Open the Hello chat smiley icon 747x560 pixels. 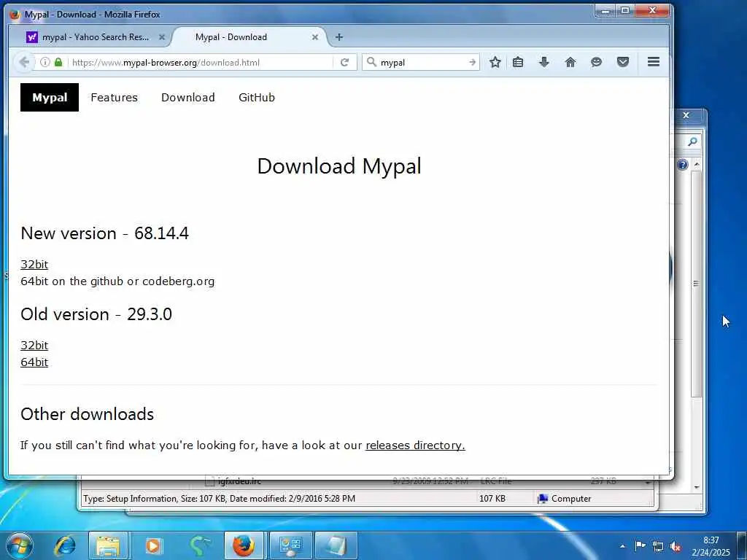tap(596, 62)
